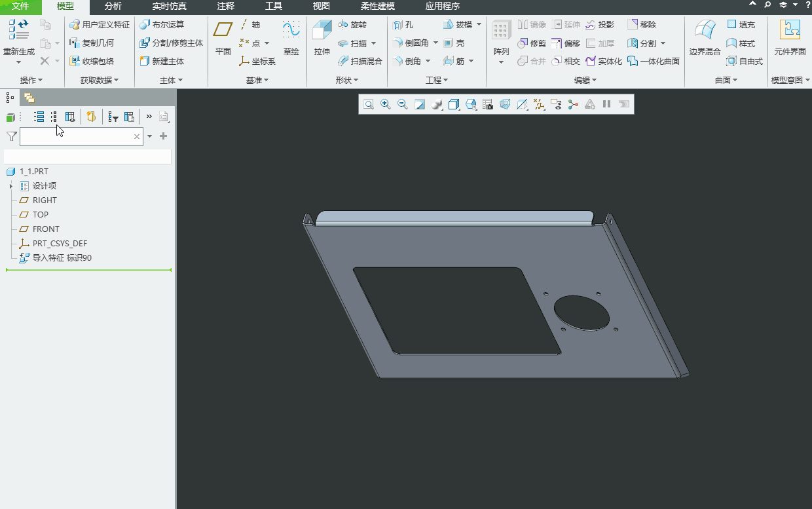This screenshot has height=509, width=812.
Task: Click the 自由式 freestyle tool
Action: click(745, 62)
